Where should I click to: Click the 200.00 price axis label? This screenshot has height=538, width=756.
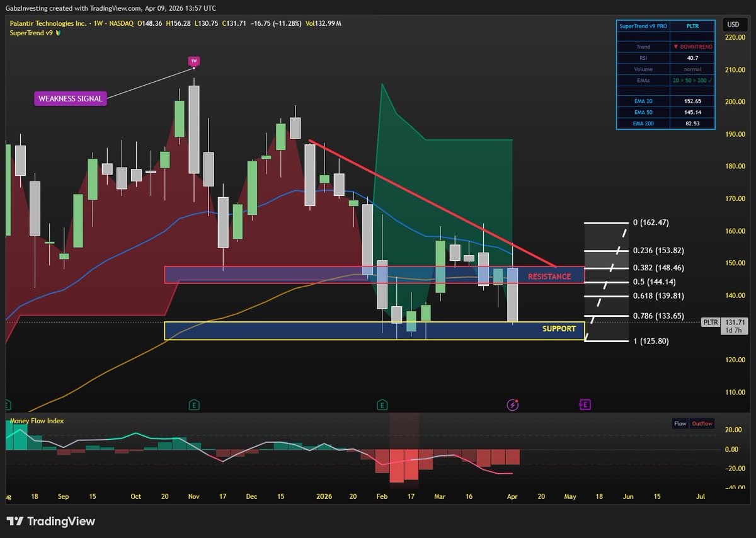[735, 102]
